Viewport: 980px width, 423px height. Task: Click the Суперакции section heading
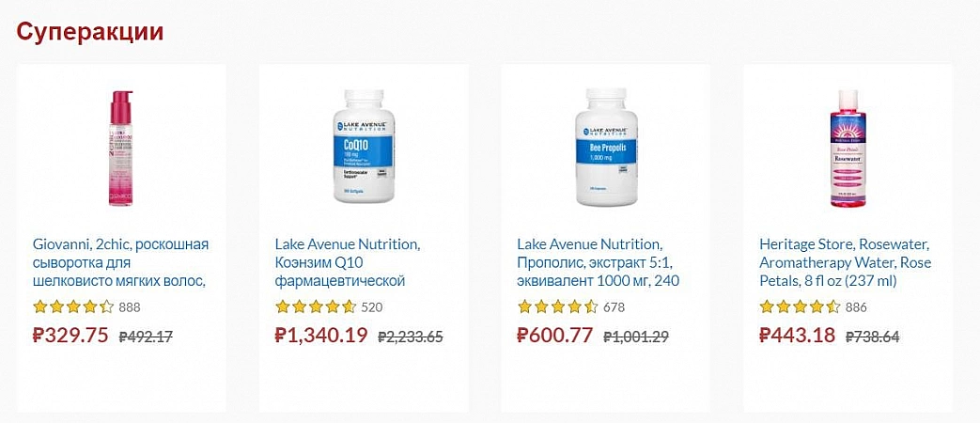[x=90, y=32]
